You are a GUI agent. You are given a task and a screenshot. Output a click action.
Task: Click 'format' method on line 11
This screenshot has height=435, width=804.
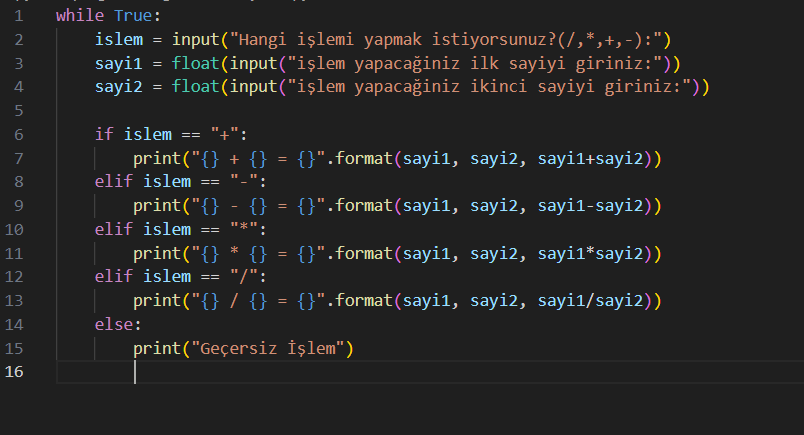[364, 253]
